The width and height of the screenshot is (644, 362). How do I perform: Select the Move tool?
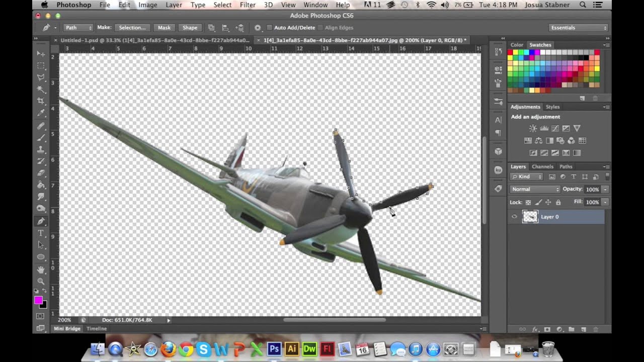coord(41,53)
